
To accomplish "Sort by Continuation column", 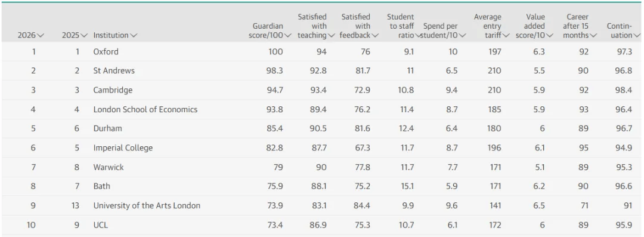I will click(x=623, y=31).
